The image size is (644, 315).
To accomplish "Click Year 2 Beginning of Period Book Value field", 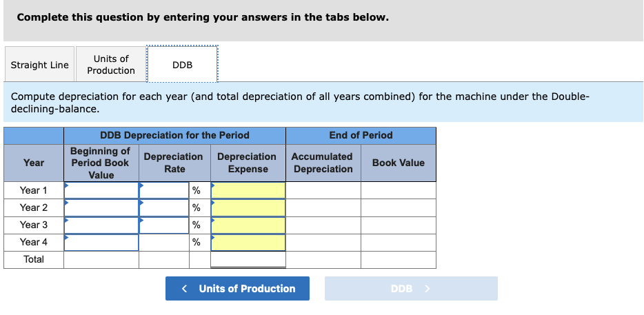I will coord(101,207).
